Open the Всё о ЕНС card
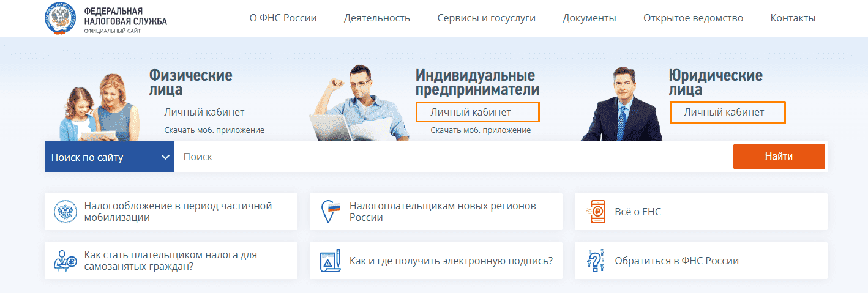This screenshot has width=868, height=293. click(x=701, y=212)
